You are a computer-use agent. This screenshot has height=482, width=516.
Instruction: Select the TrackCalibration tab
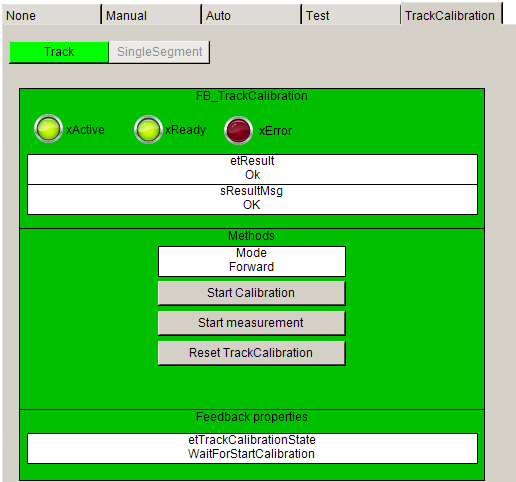click(451, 14)
